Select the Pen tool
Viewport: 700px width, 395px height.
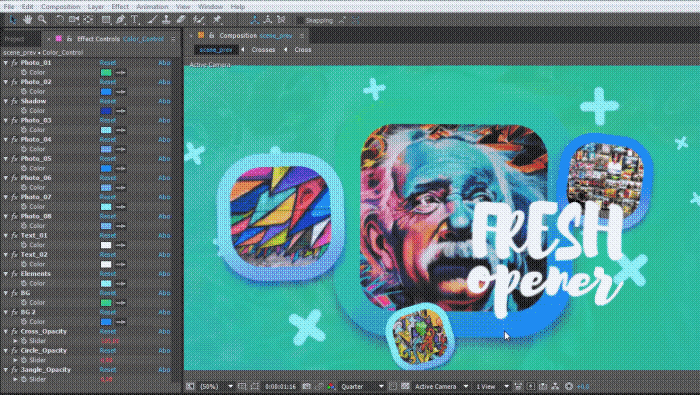pyautogui.click(x=121, y=20)
